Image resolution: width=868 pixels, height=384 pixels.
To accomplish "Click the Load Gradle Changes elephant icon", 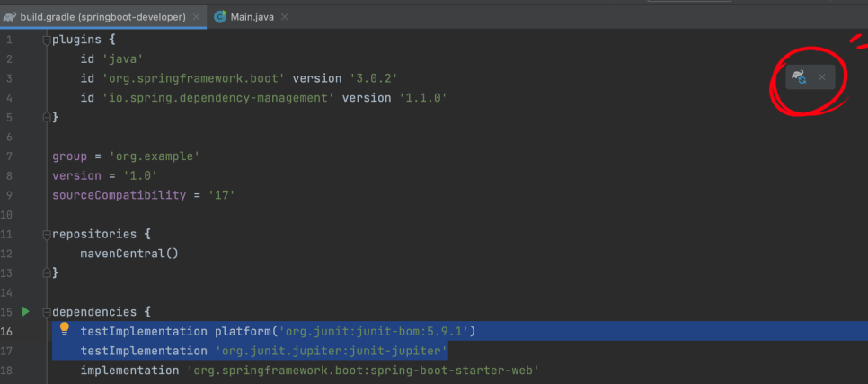I will pos(799,77).
